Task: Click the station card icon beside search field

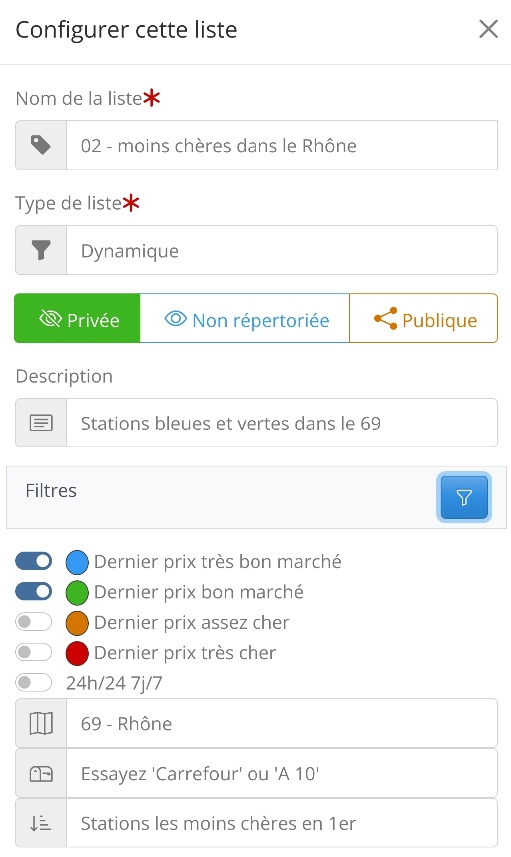Action: (41, 774)
